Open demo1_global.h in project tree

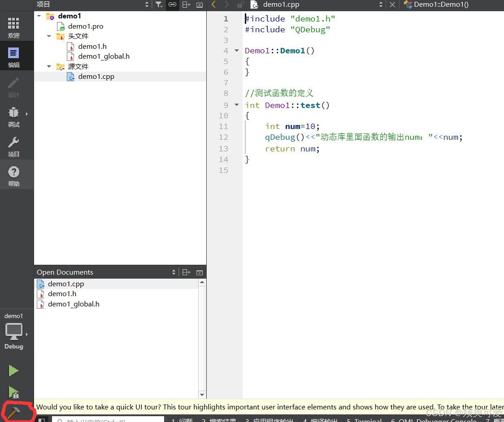(x=104, y=56)
